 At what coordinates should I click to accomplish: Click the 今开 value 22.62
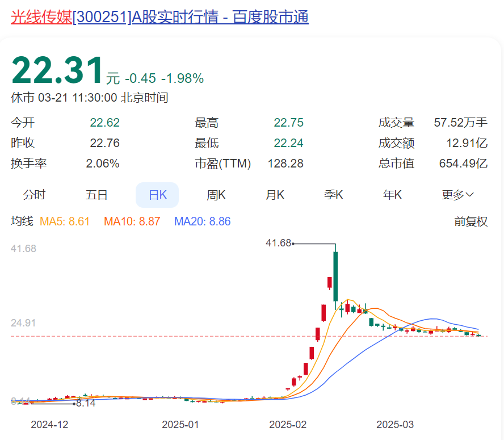click(x=105, y=123)
